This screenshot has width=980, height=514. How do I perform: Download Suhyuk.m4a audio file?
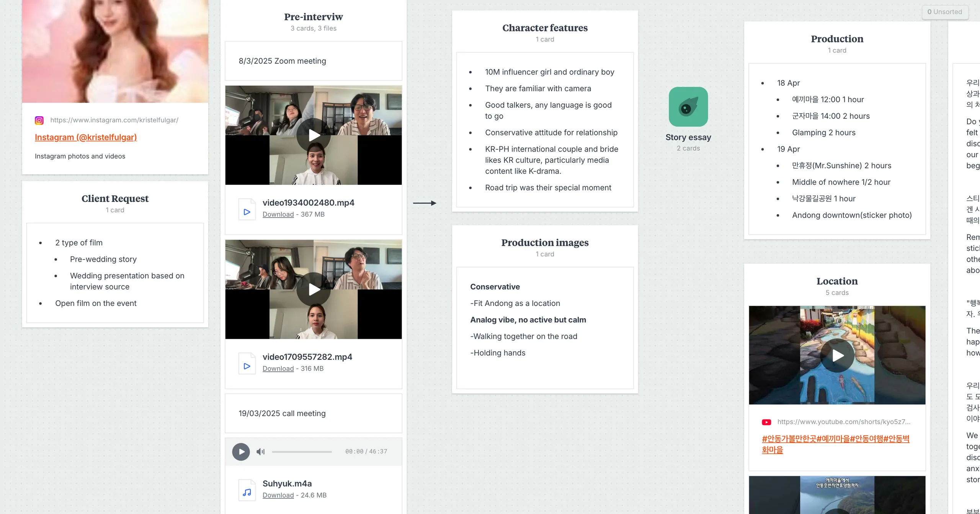278,495
